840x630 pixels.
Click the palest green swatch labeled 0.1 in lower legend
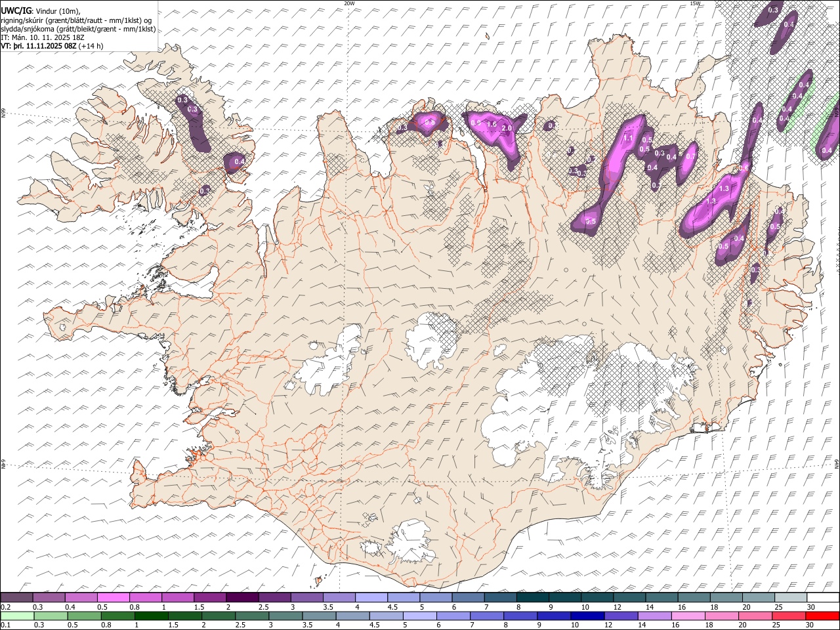pyautogui.click(x=17, y=616)
